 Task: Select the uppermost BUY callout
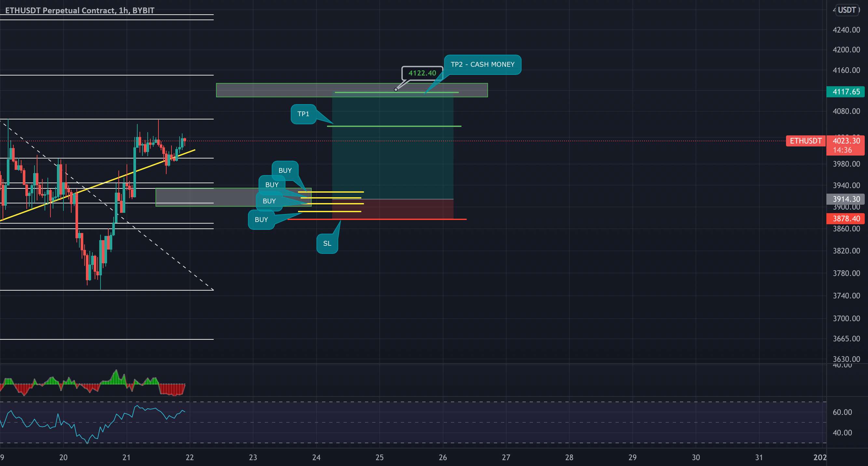click(285, 171)
